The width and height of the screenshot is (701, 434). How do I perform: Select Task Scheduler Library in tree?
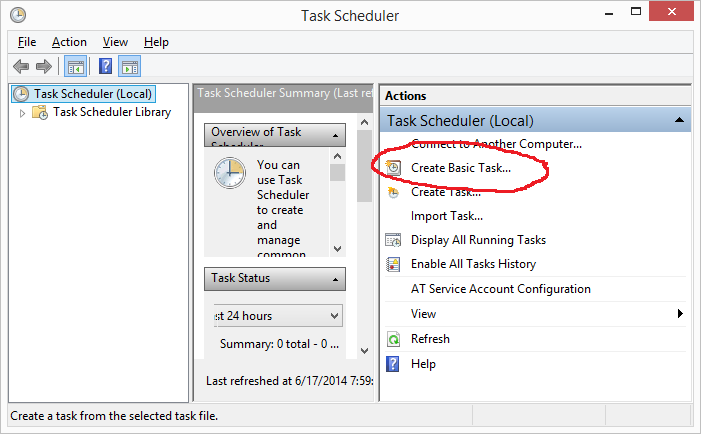point(112,112)
